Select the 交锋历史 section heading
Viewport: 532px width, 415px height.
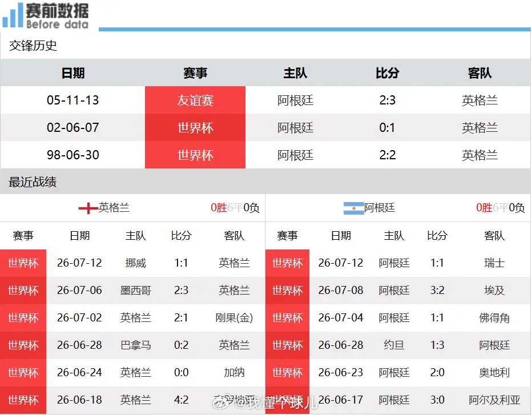click(x=33, y=46)
